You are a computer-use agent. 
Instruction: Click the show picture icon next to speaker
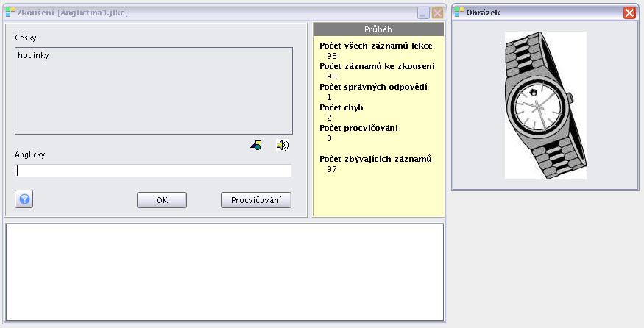point(256,145)
